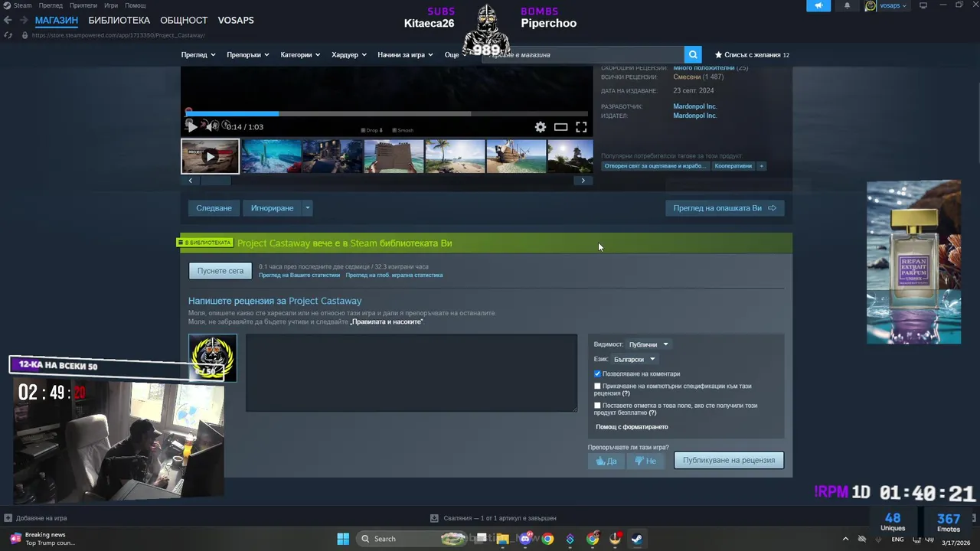Select the pirate ship screenshot thumbnail

(x=516, y=156)
